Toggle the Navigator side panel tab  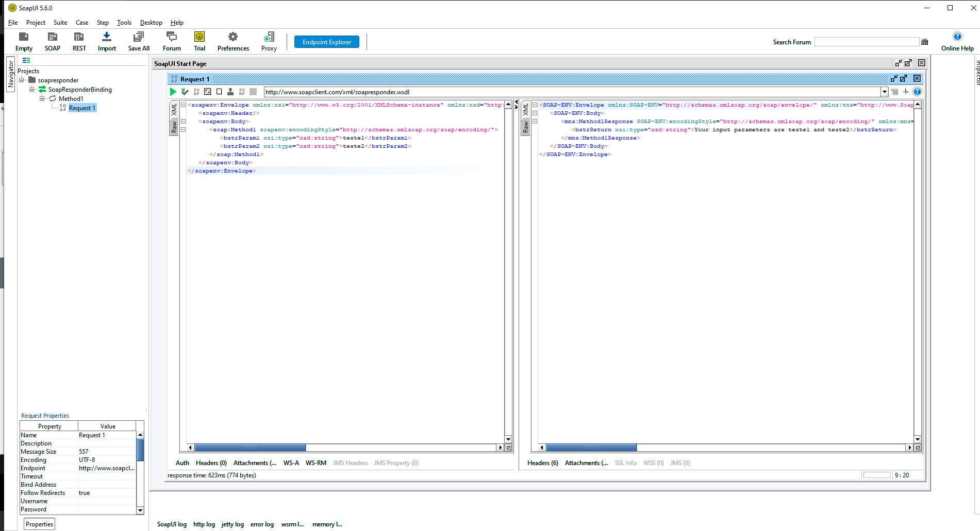(x=11, y=75)
